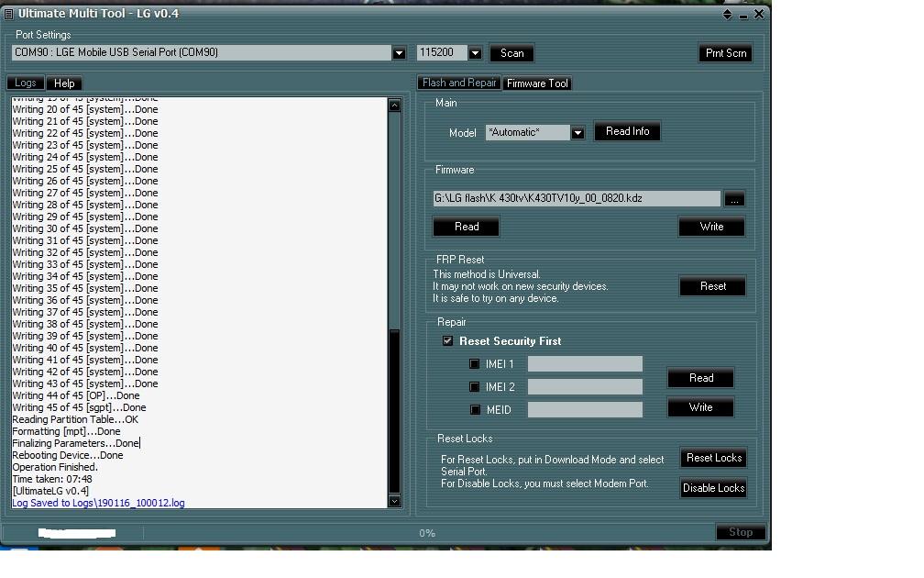Click 'Time taken: 07:48' log line
Image resolution: width=924 pixels, height=578 pixels.
click(x=52, y=479)
